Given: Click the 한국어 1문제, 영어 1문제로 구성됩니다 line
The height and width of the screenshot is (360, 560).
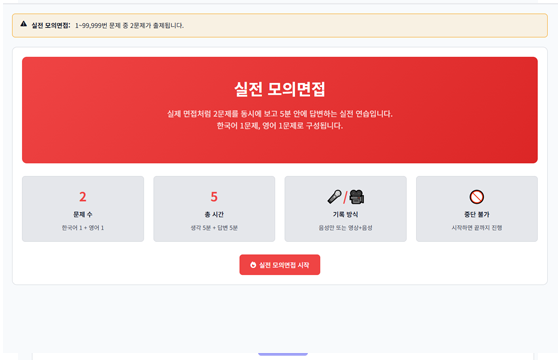Looking at the screenshot, I should click(280, 126).
